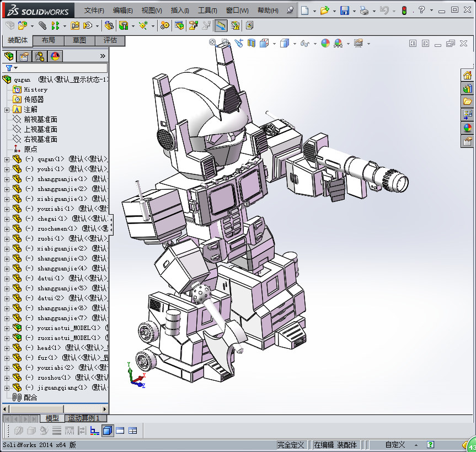Select the 原点 origin item
476x452 pixels.
pos(30,149)
